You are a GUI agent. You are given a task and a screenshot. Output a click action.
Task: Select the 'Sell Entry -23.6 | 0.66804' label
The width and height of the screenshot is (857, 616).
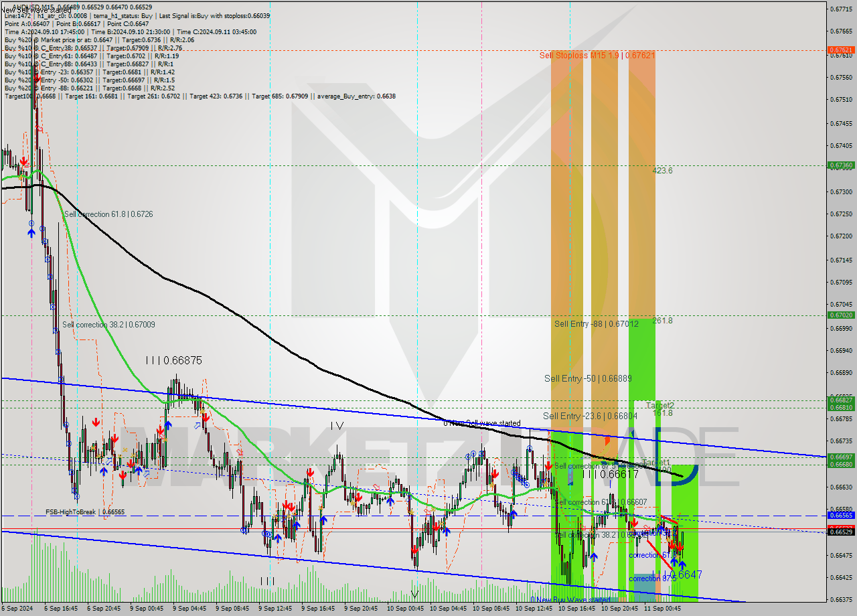coord(590,416)
